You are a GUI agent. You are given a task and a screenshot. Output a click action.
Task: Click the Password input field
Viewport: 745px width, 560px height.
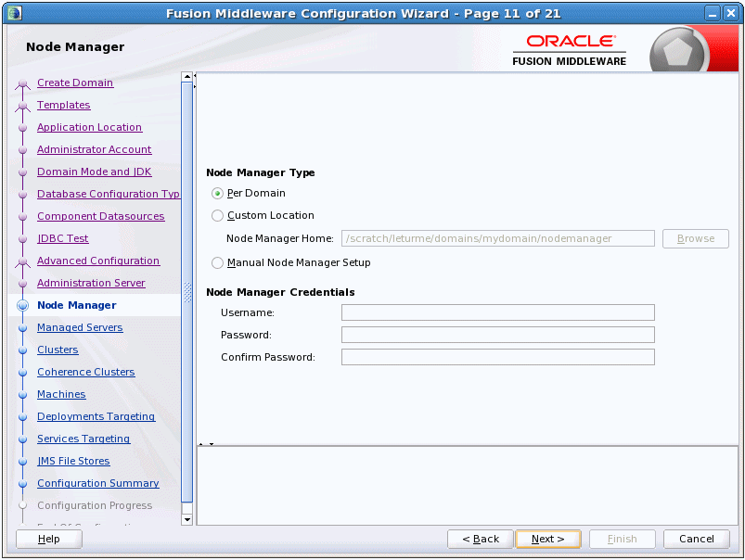[x=497, y=335]
